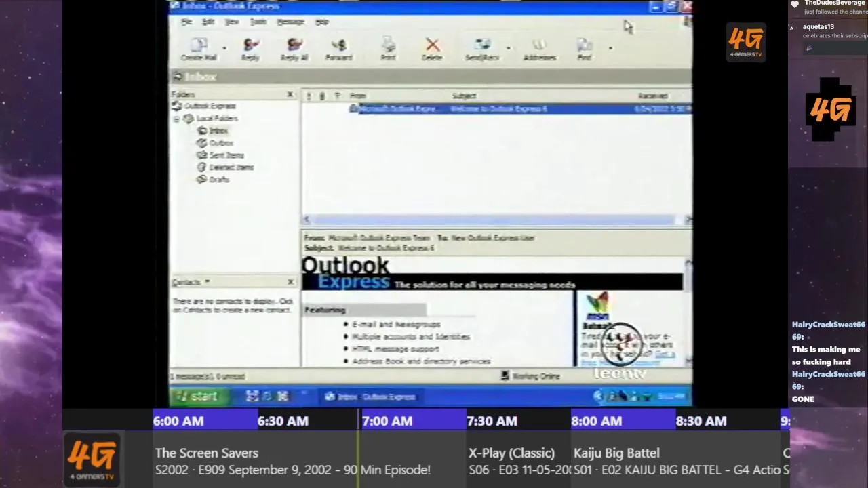Open the Addresses book icon

click(x=540, y=49)
